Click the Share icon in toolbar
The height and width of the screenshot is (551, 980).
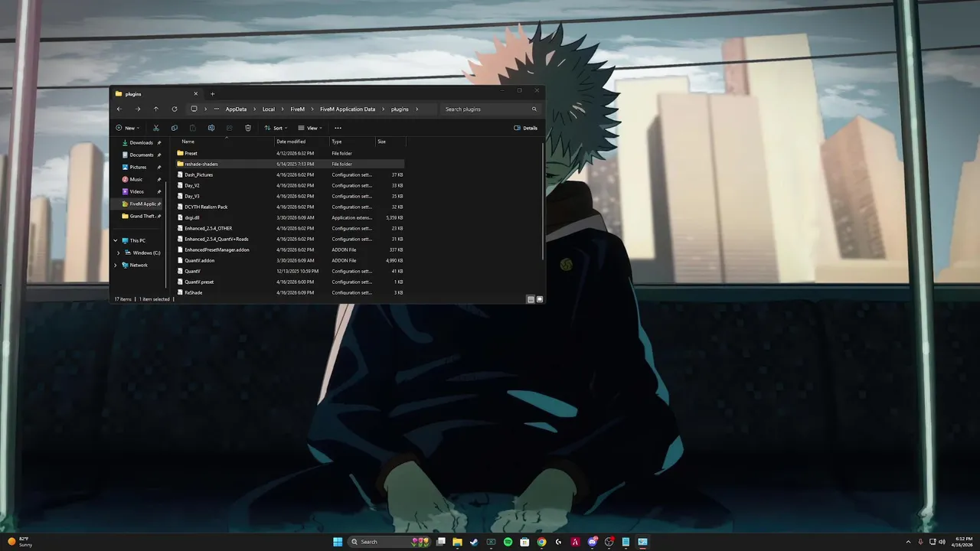click(x=230, y=128)
